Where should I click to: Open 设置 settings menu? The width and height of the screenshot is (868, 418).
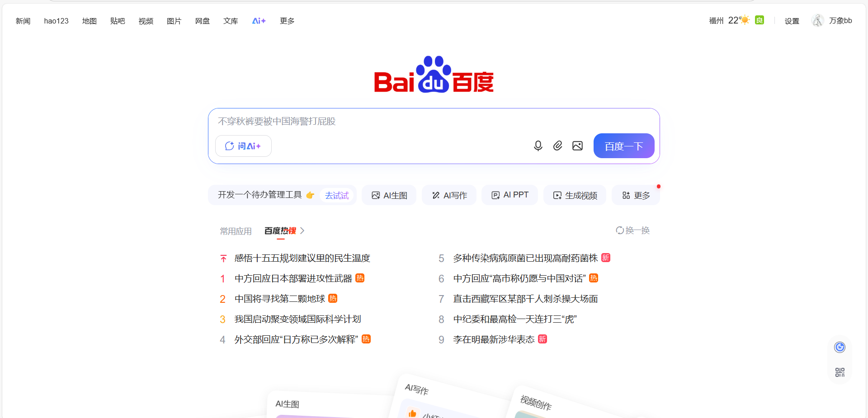792,21
